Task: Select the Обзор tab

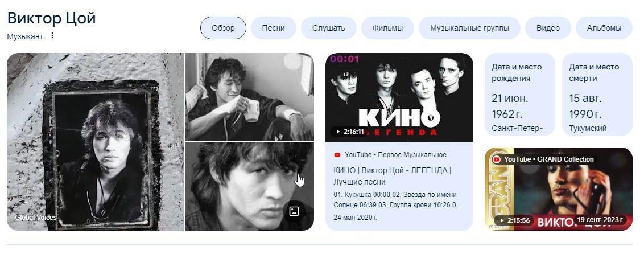Action: [x=223, y=28]
